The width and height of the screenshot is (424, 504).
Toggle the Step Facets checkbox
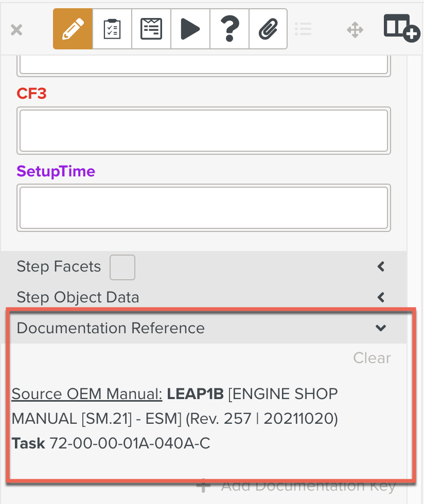coord(122,267)
